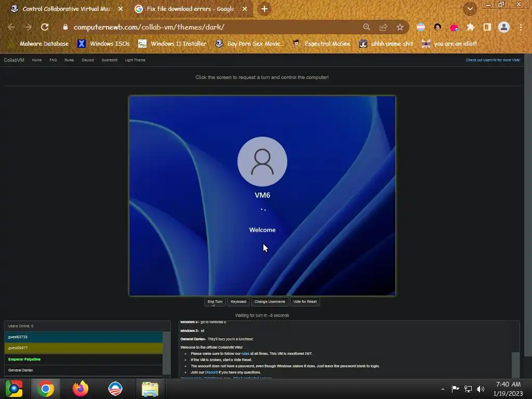This screenshot has height=399, width=532.
Task: Open you are an idiot! bookmark
Action: [449, 44]
